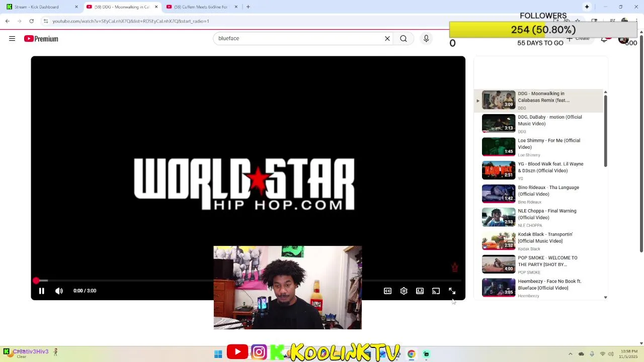Click the Heembeezy - Face No Book thumbnail

click(499, 288)
